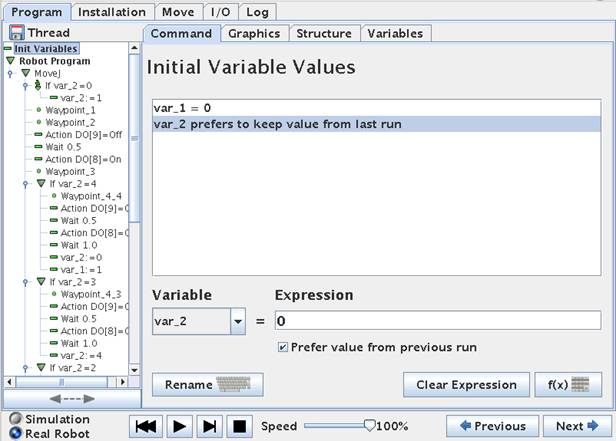
Task: Switch to the Installation tab
Action: point(111,12)
